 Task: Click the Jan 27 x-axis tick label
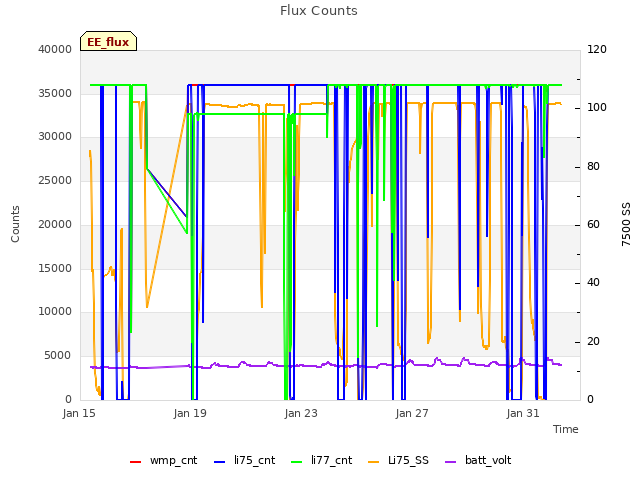point(412,413)
